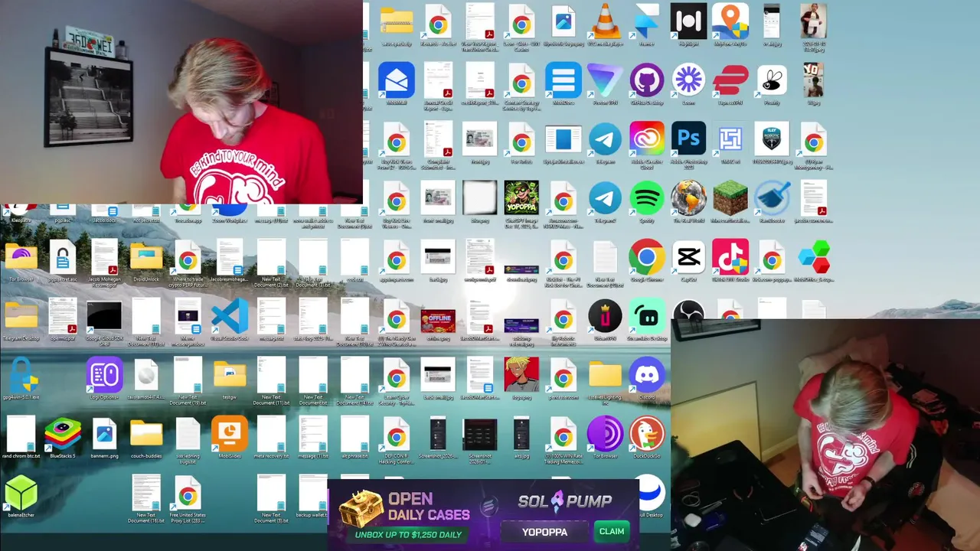This screenshot has height=551, width=980.
Task: Open the DuckDuckGo browser shortcut
Action: pyautogui.click(x=647, y=435)
